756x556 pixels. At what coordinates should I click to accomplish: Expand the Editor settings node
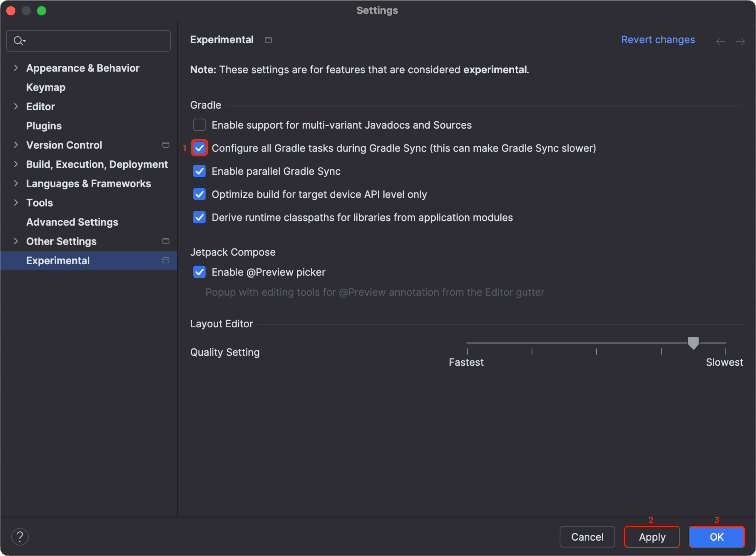click(16, 106)
